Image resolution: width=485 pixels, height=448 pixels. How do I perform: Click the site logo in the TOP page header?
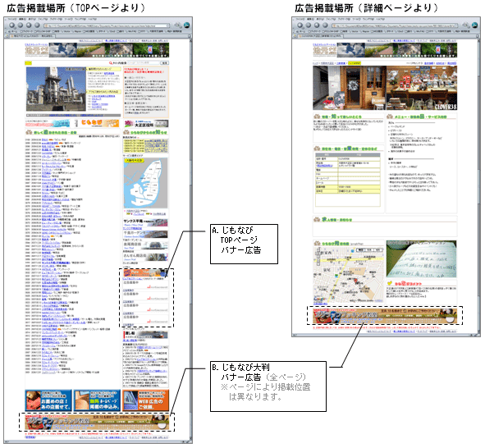pos(36,50)
